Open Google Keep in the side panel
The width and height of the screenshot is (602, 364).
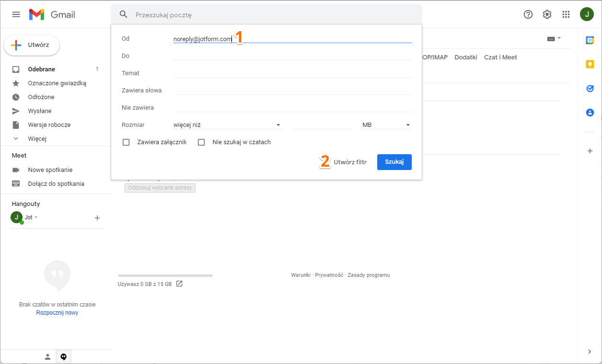tap(590, 64)
